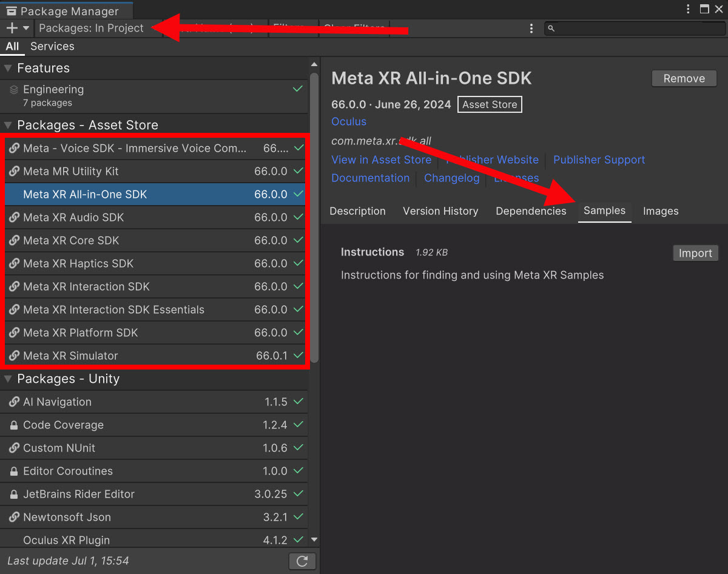The height and width of the screenshot is (574, 728).
Task: Click link icon beside Newtonsoft Json
Action: (14, 517)
